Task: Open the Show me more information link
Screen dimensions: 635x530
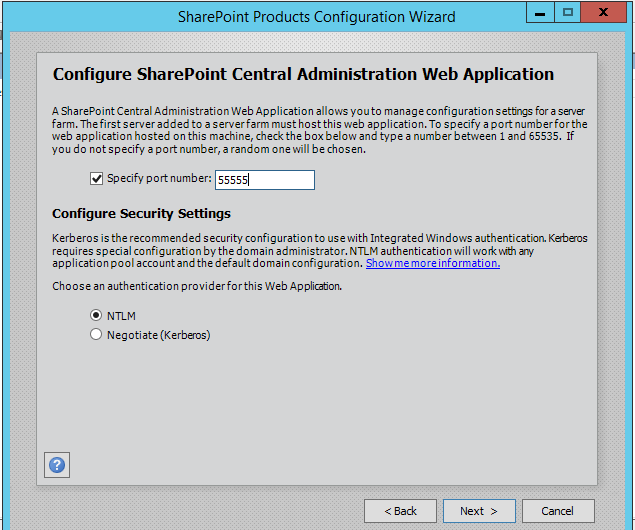Action: pos(433,263)
